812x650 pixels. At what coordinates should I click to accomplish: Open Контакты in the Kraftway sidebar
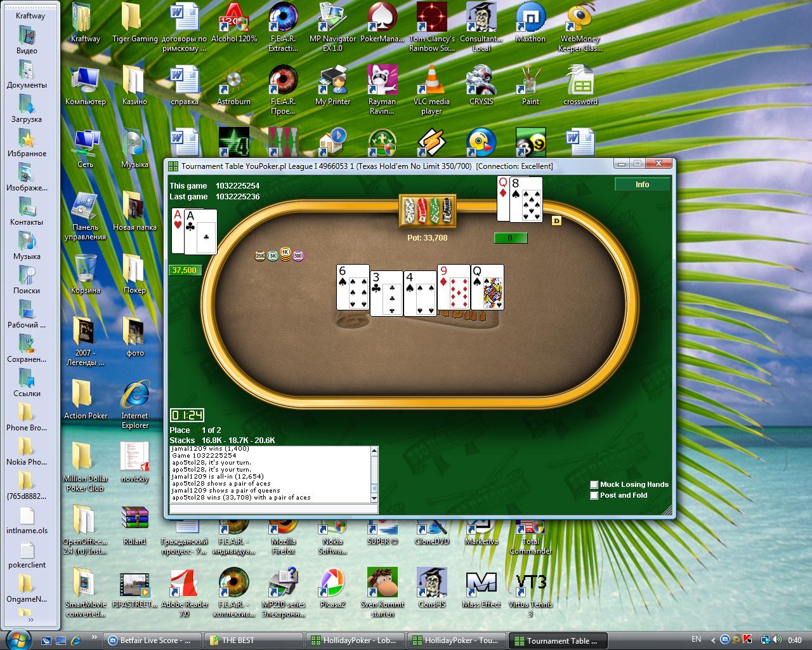click(27, 211)
